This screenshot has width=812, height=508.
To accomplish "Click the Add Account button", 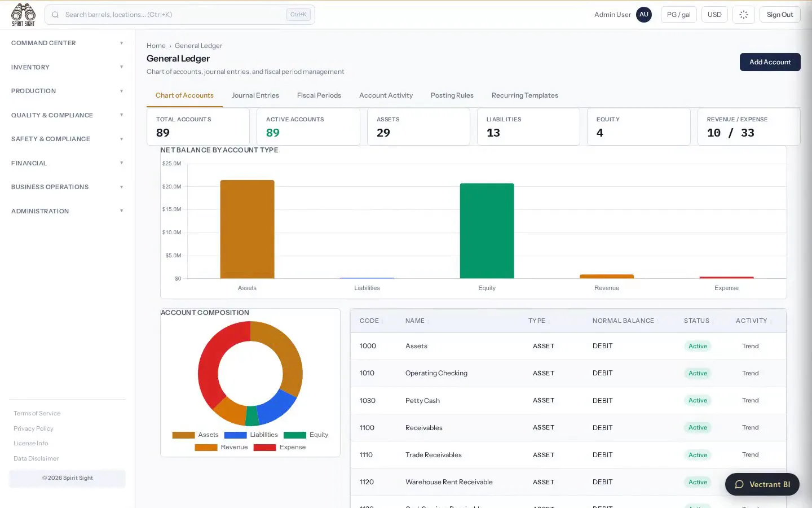I will 770,62.
